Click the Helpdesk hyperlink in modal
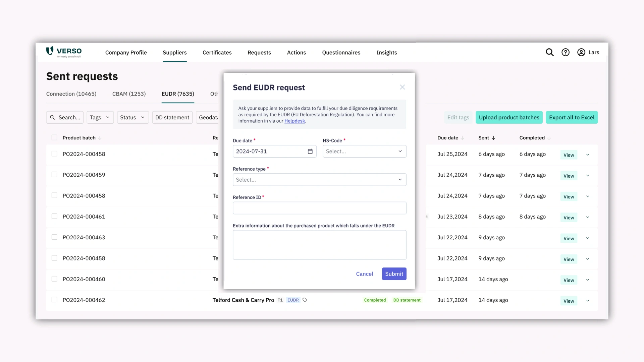 (x=294, y=121)
